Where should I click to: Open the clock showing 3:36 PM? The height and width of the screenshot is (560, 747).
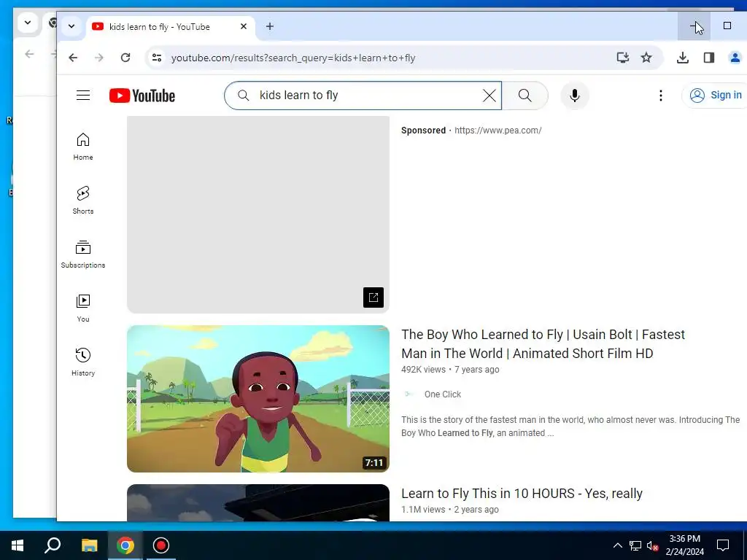pos(684,545)
